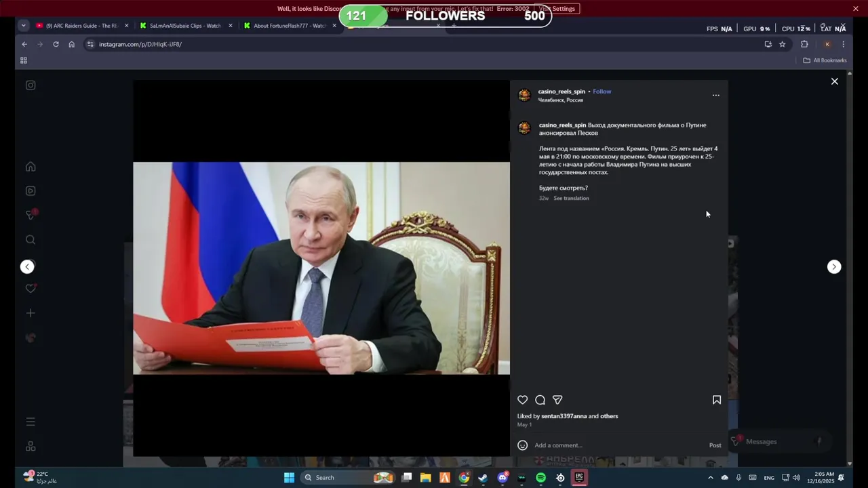Image resolution: width=868 pixels, height=488 pixels.
Task: Click the comment bubble icon
Action: pos(540,400)
